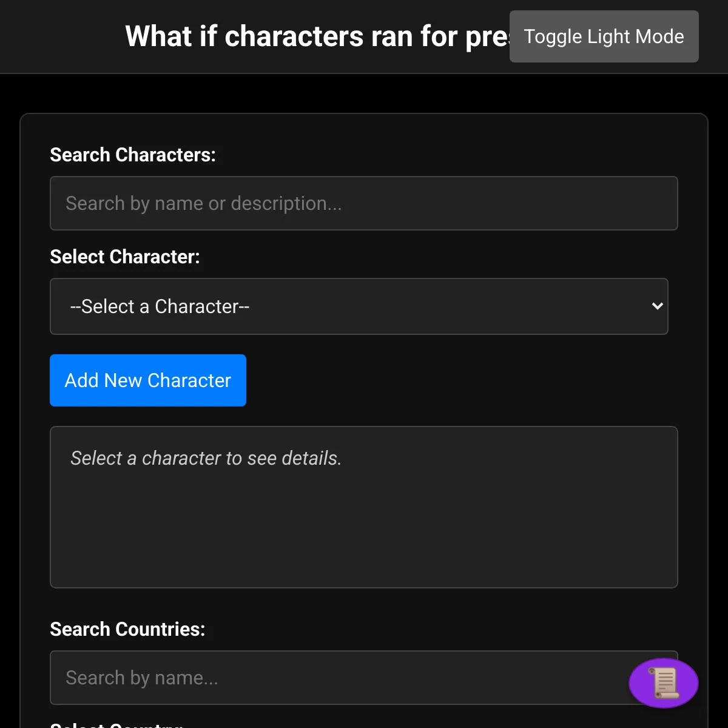Viewport: 728px width, 728px height.
Task: Click the dark header bar left of the title
Action: pos(61,36)
